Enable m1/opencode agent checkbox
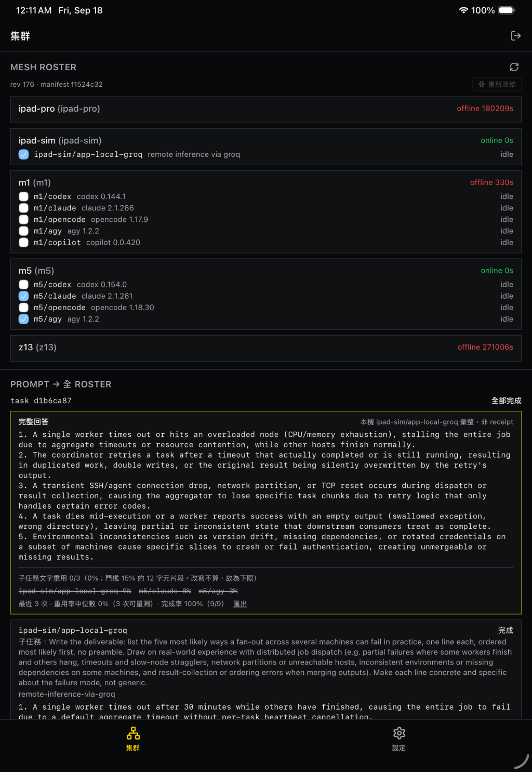 23,219
